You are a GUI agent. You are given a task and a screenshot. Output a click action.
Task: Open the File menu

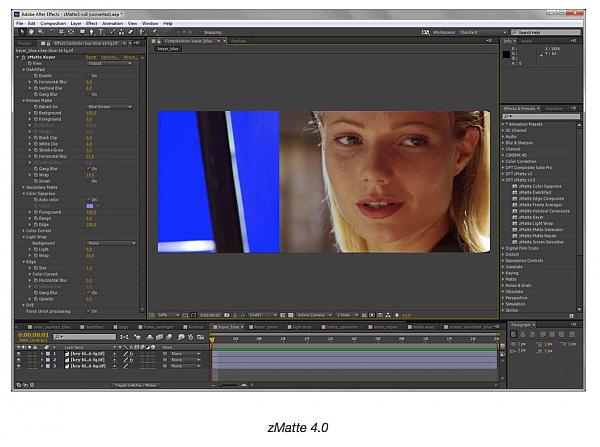pos(20,23)
